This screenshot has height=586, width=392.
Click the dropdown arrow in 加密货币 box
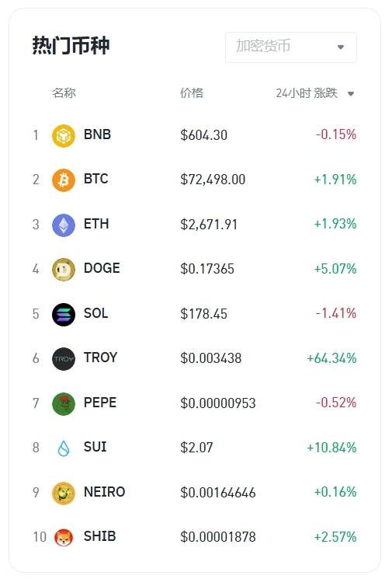point(341,47)
